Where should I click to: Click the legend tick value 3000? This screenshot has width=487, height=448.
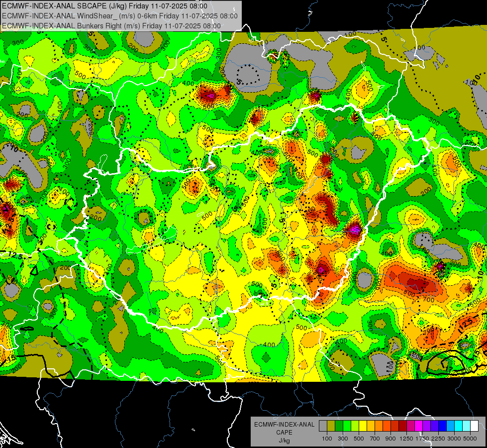point(454,439)
